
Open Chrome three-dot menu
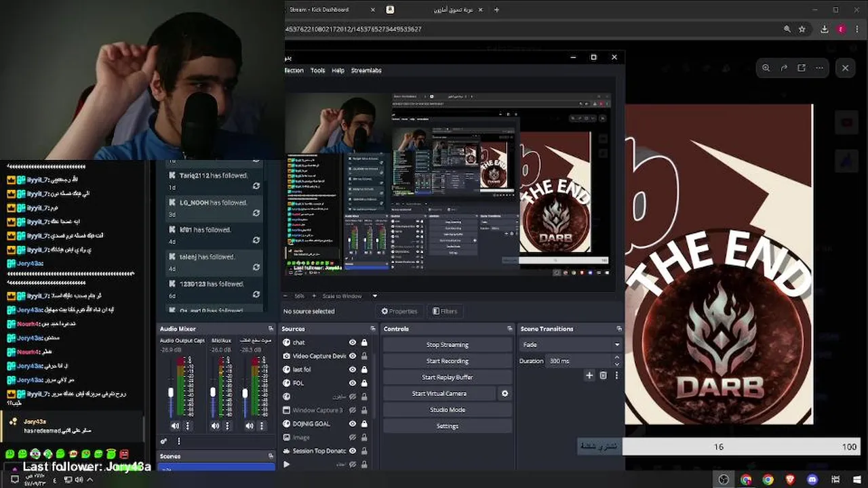click(856, 29)
